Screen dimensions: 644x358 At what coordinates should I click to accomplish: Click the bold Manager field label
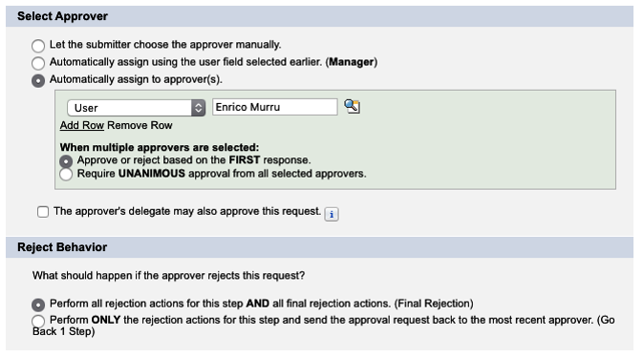tap(352, 62)
